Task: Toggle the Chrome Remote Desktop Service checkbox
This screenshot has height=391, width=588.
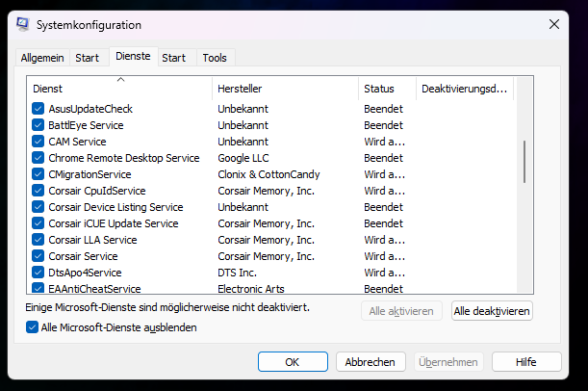Action: [38, 158]
